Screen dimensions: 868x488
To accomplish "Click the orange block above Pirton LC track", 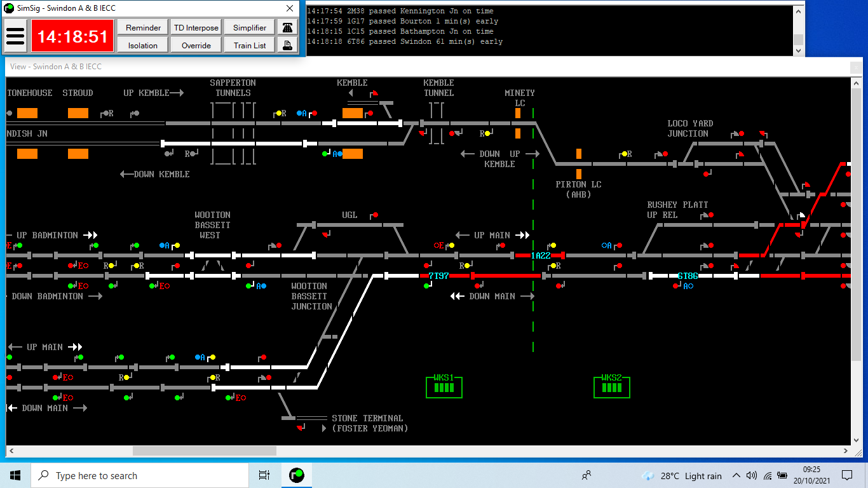I will (579, 154).
